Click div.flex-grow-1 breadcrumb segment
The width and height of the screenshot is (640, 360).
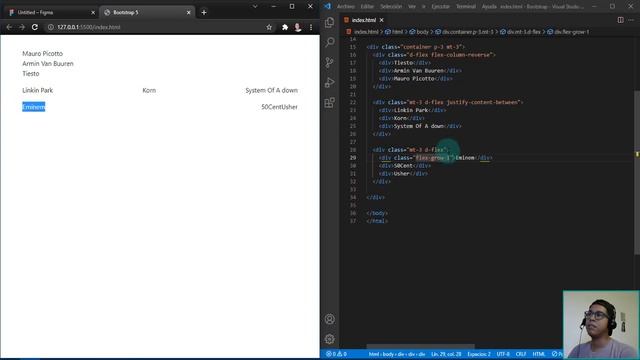571,31
